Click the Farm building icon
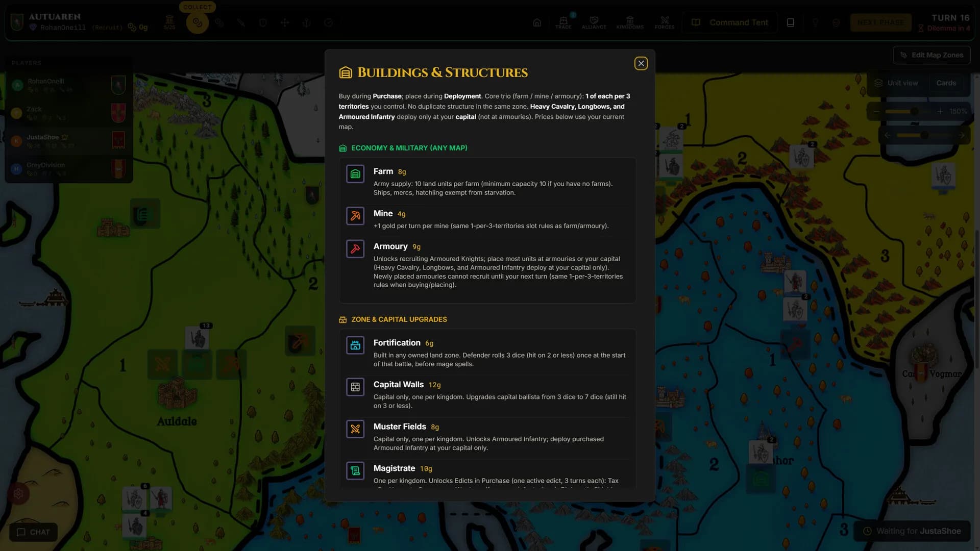The image size is (980, 551). pos(355,174)
